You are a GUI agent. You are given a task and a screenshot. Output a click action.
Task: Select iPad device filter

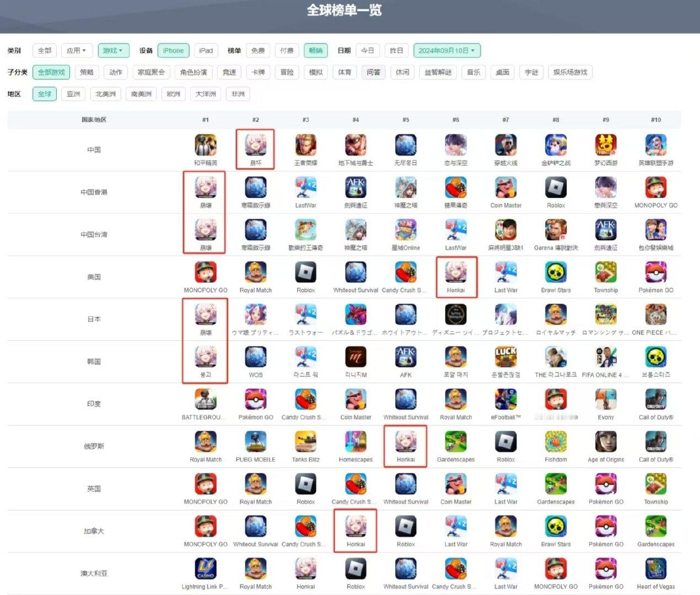pyautogui.click(x=206, y=51)
